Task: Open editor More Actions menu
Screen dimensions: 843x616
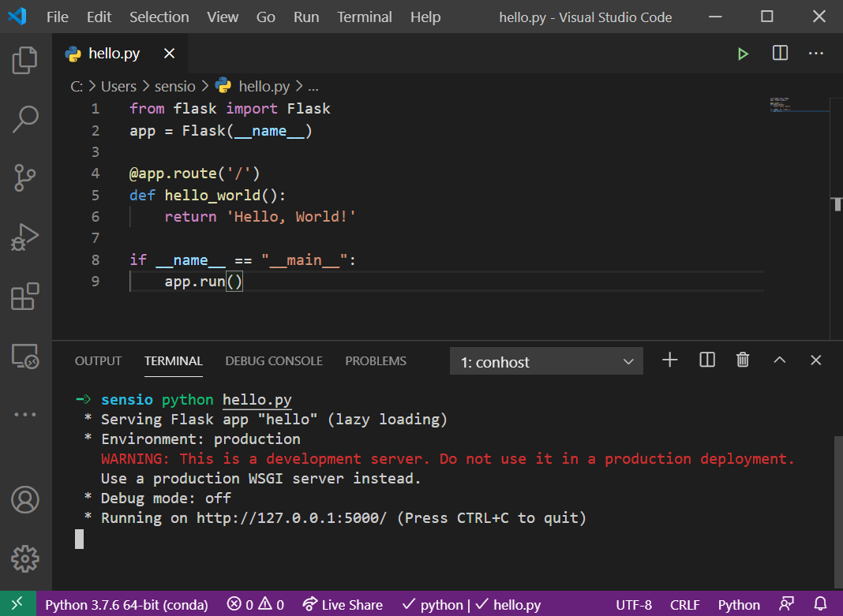Action: [816, 53]
